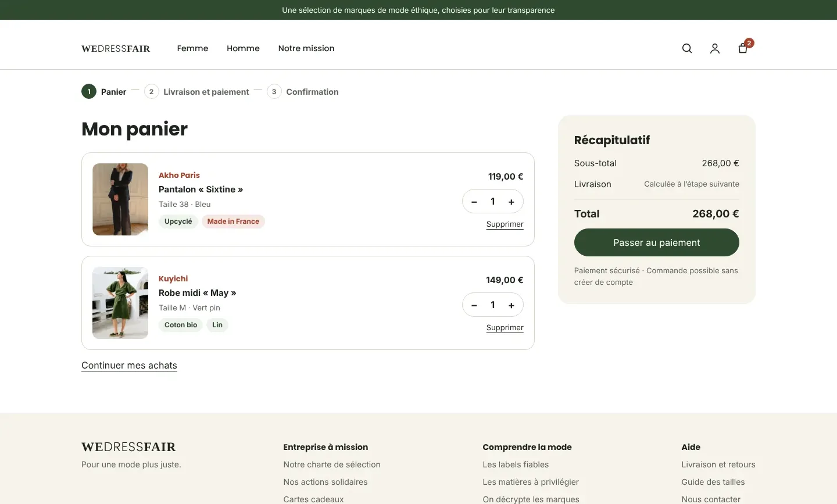Click the Upcyclé tag
Viewport: 837px width, 504px height.
coord(178,221)
